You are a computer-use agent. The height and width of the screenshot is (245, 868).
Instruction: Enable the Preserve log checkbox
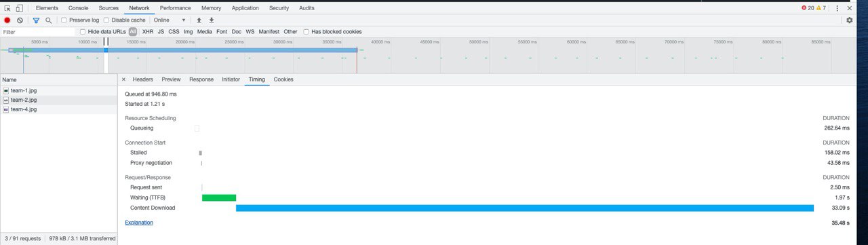click(64, 20)
